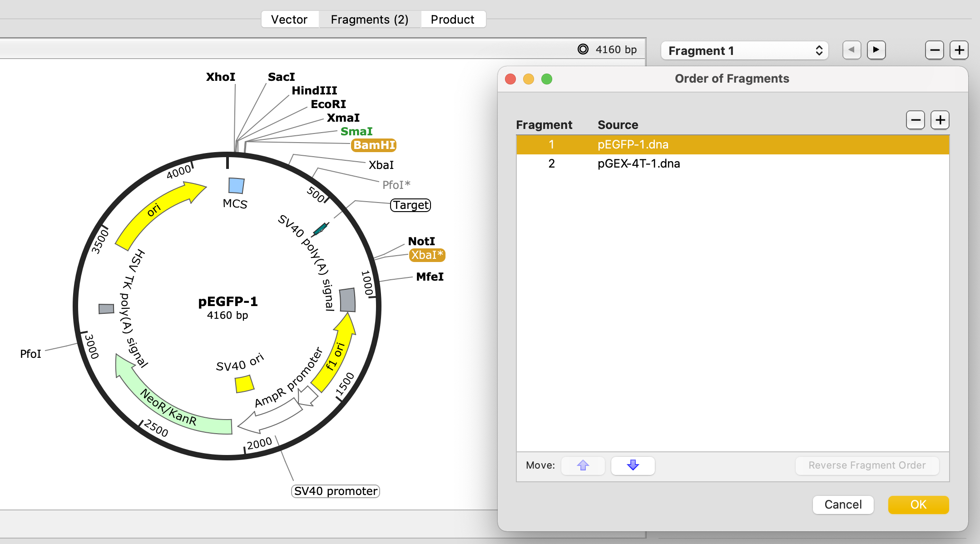Select the Fragment 1 navigation arrow left
Screen dimensions: 980x544
tap(851, 50)
